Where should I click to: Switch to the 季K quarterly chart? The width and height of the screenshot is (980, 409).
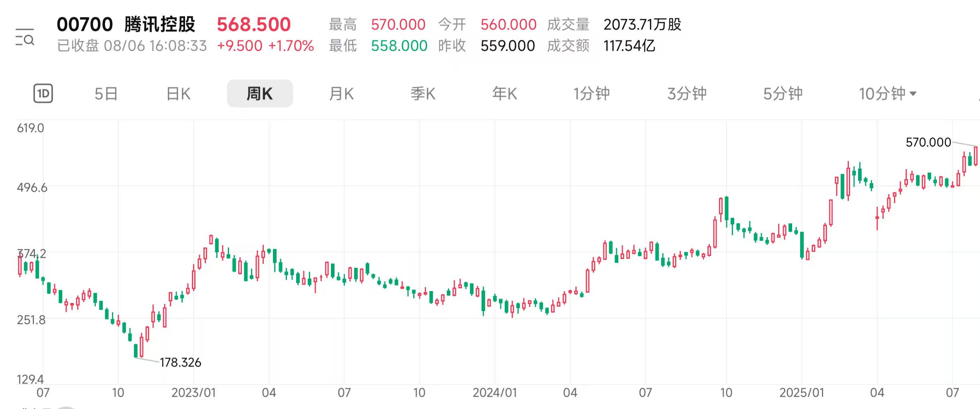point(423,94)
